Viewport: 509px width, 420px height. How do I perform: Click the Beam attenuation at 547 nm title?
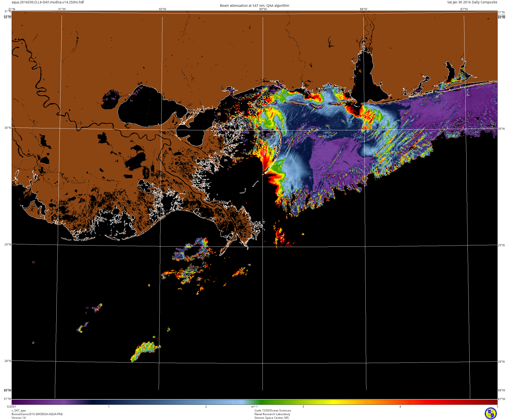tap(254, 6)
